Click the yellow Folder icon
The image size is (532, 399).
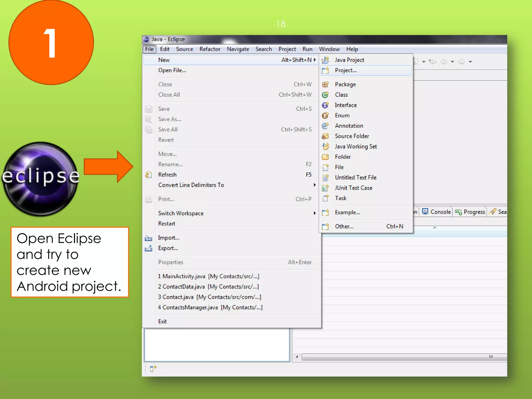pyautogui.click(x=325, y=157)
